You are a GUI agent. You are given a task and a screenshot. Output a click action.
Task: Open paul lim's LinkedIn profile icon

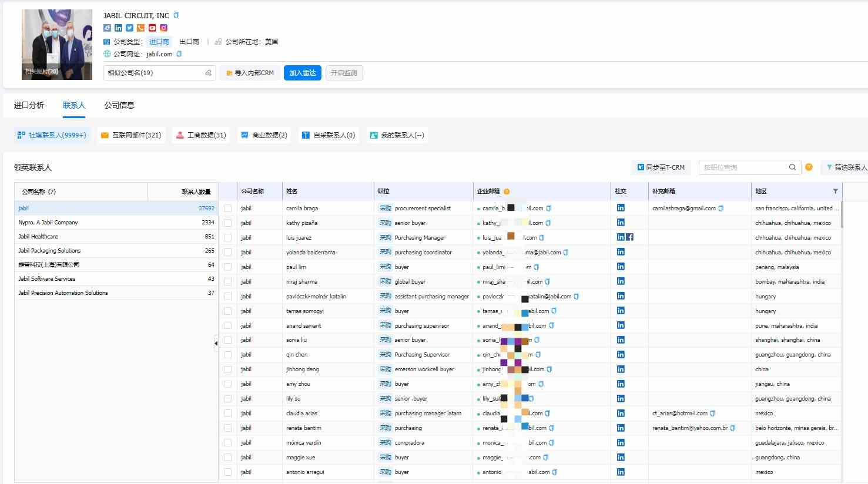(x=621, y=267)
